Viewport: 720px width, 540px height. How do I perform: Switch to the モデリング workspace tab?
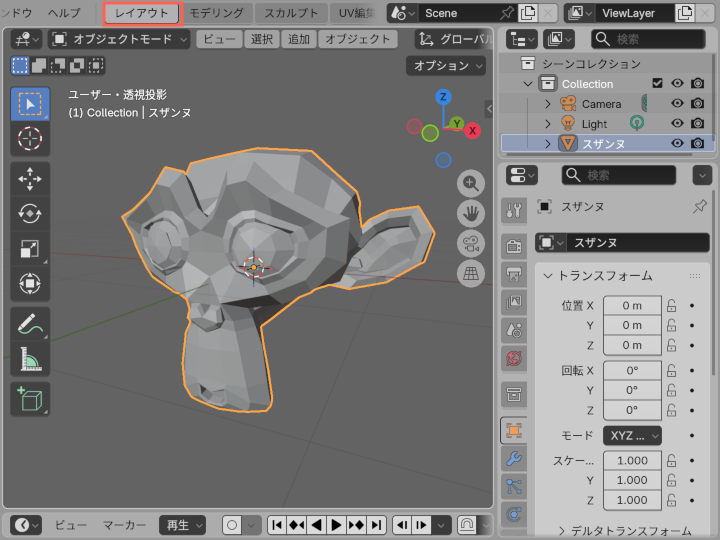coord(216,13)
